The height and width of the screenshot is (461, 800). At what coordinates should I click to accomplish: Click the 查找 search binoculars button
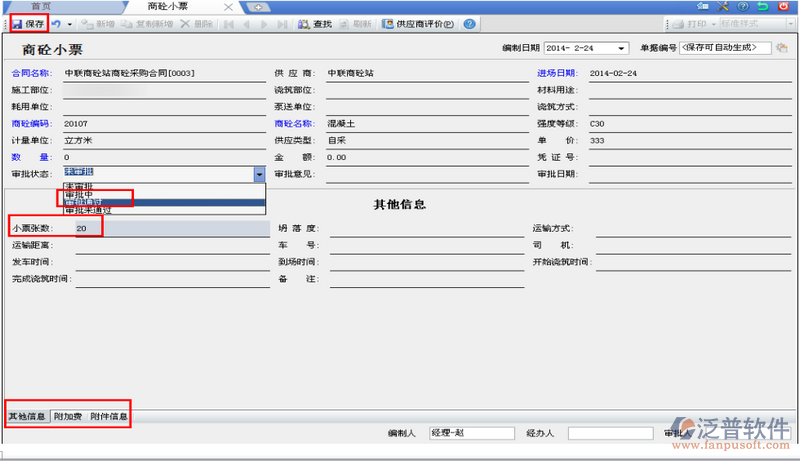315,23
